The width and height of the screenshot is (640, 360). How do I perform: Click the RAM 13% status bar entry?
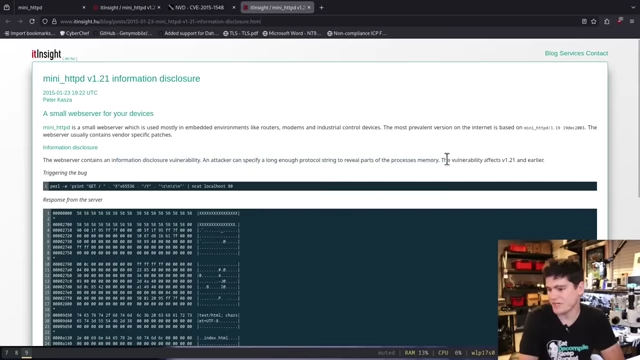[416, 353]
